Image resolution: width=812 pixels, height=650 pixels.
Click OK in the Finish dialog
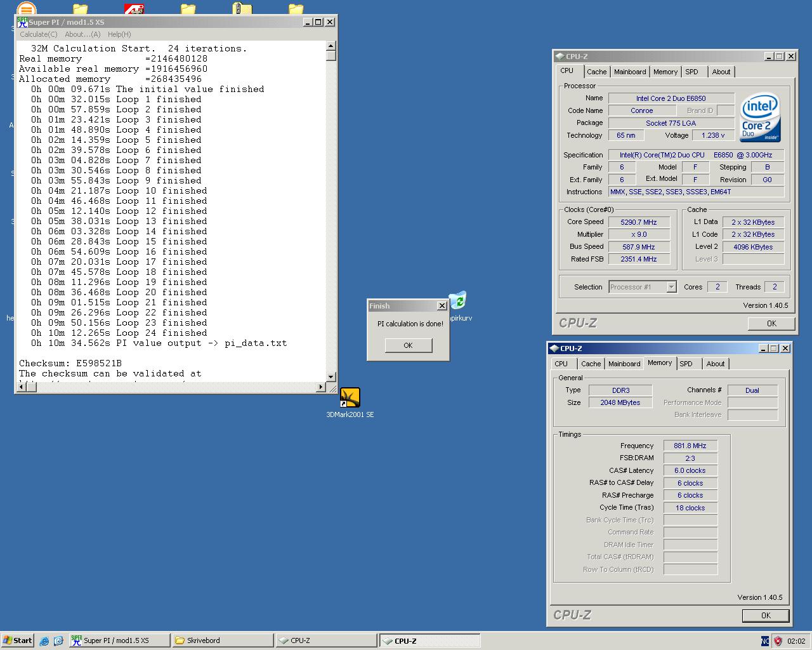(408, 345)
